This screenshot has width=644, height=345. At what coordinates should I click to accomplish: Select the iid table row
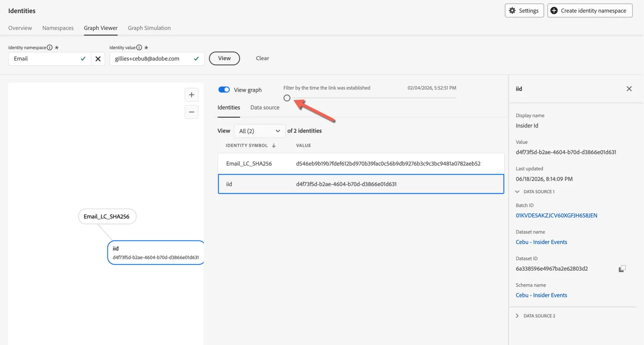(x=361, y=184)
